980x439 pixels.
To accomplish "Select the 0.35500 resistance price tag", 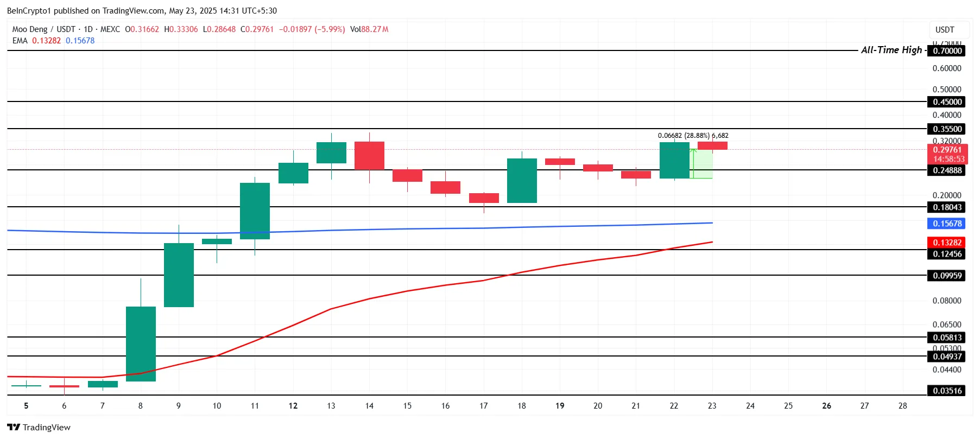I will (946, 129).
